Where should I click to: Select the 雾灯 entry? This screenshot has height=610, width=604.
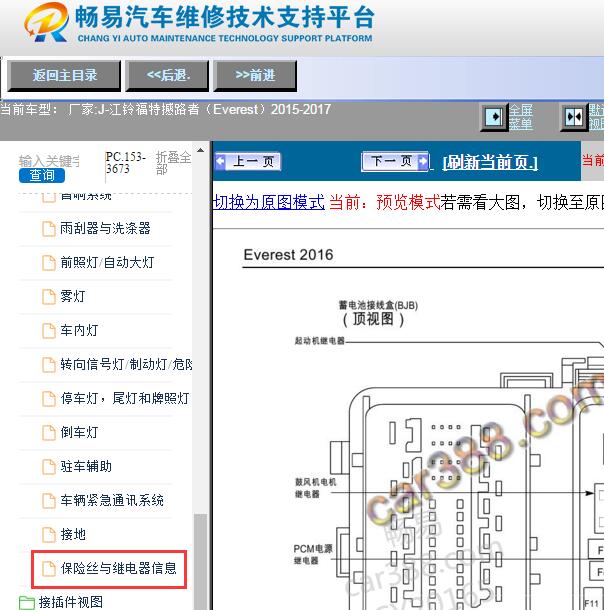[73, 296]
